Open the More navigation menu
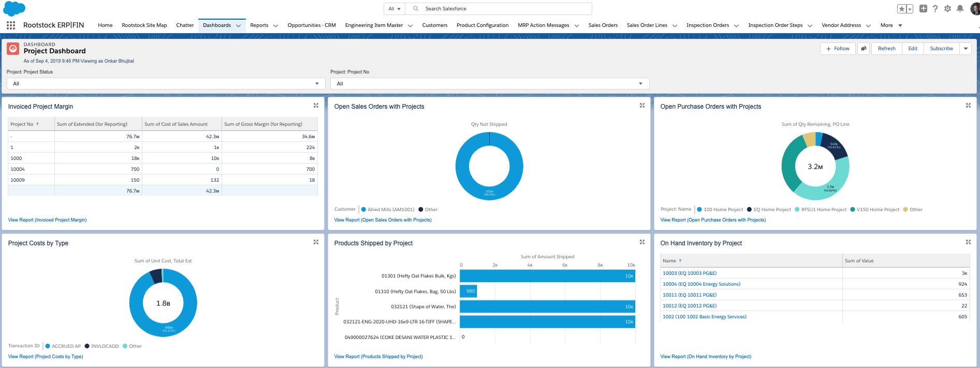The width and height of the screenshot is (980, 368). point(891,25)
